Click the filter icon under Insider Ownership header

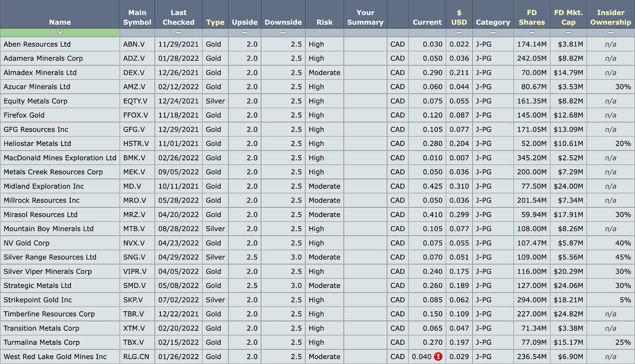610,32
